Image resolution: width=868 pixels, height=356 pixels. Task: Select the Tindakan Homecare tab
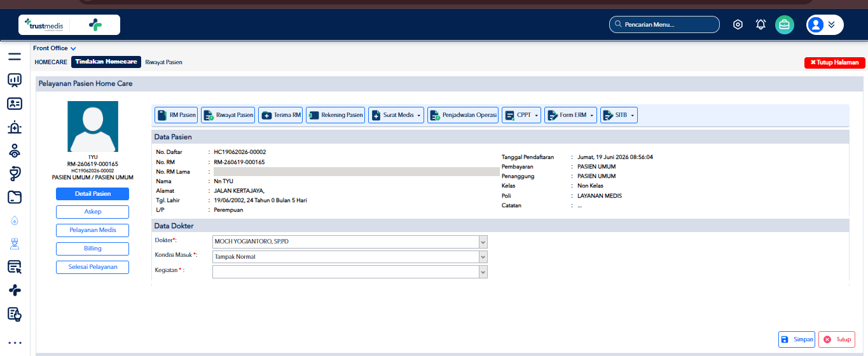[106, 62]
